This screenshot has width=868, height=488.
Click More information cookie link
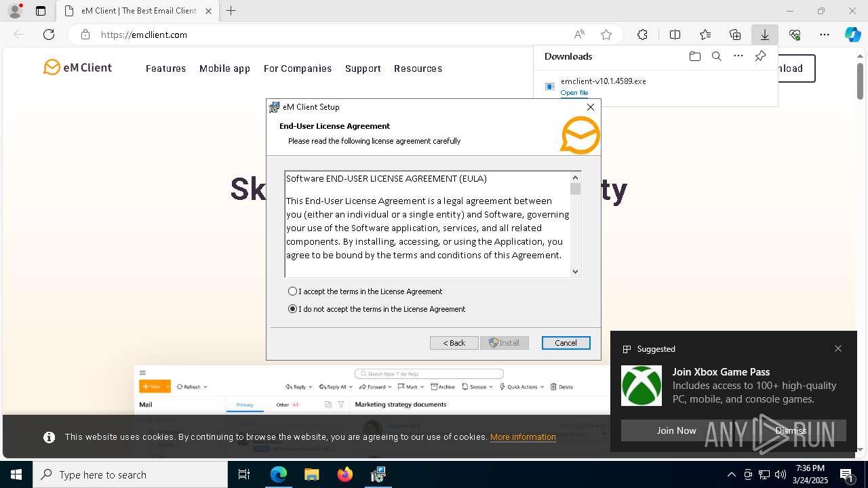coord(523,437)
